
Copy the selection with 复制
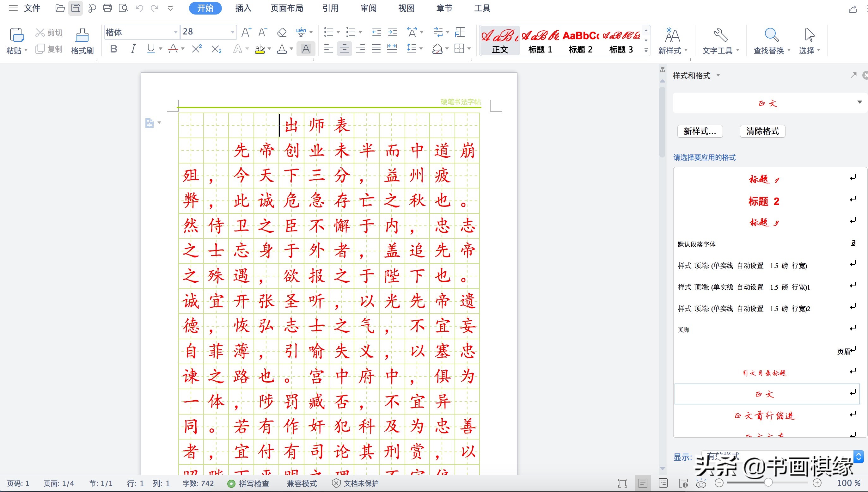tap(49, 49)
